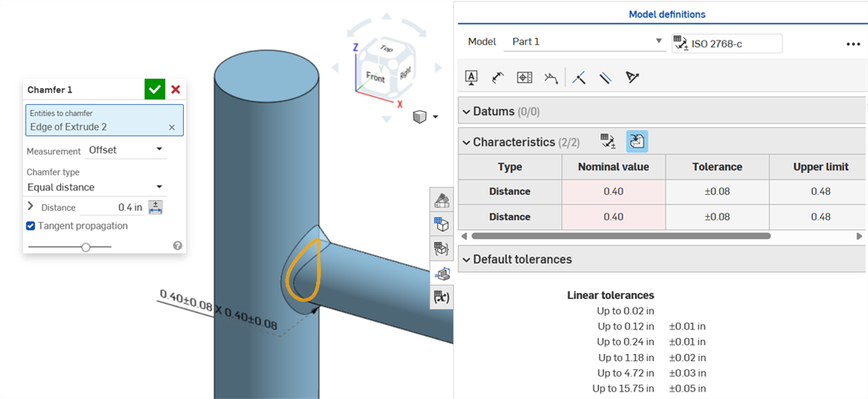Open the Model definitions panel icon

coord(442,273)
